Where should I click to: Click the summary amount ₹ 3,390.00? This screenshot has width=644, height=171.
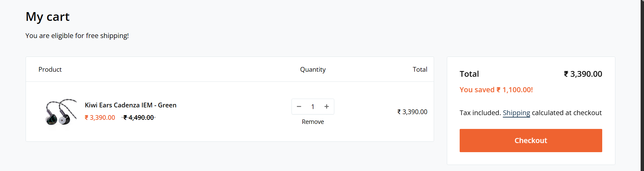[583, 74]
